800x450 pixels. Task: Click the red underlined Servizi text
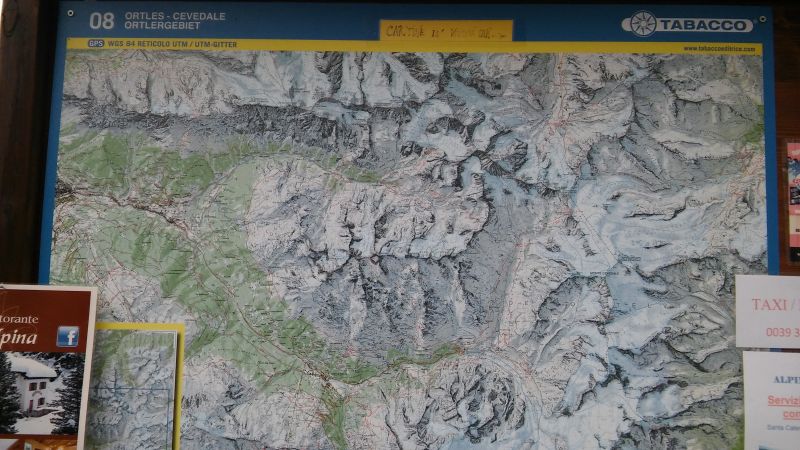(x=784, y=401)
